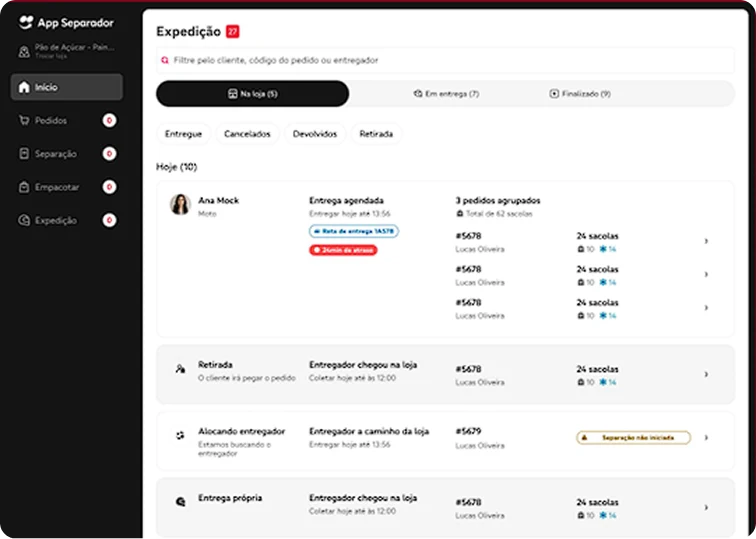Viewport: 756px width, 539px height.
Task: Expand Entrega própria order row chevron
Action: coord(706,506)
